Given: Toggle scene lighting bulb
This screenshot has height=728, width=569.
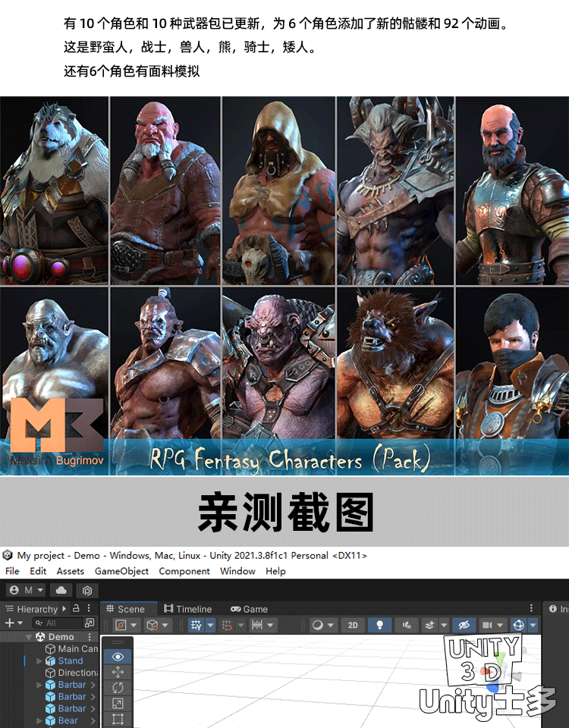Looking at the screenshot, I should (379, 625).
